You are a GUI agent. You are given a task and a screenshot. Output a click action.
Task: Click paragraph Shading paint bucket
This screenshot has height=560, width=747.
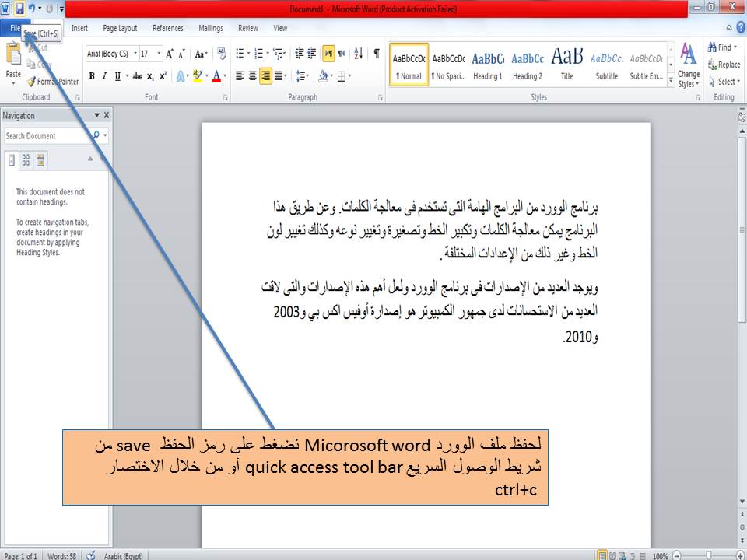pyautogui.click(x=323, y=76)
